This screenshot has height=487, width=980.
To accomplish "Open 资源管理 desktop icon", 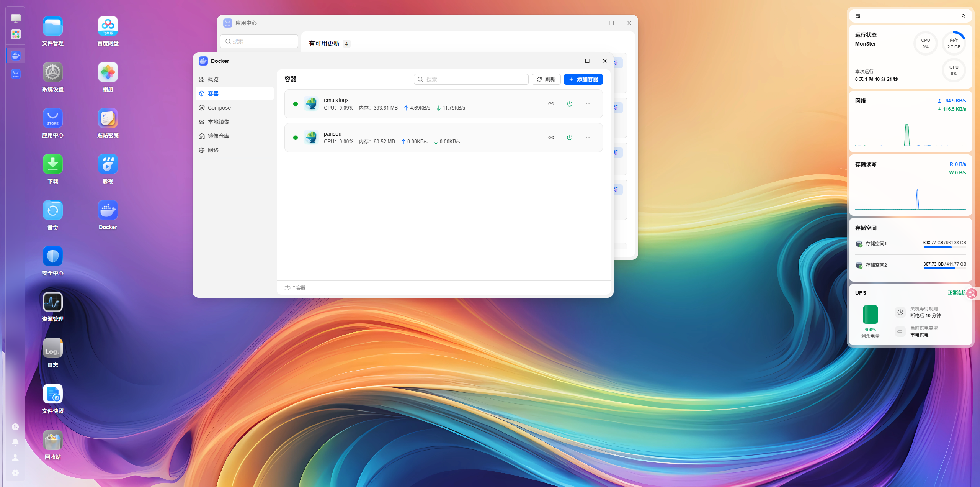I will pos(53,307).
